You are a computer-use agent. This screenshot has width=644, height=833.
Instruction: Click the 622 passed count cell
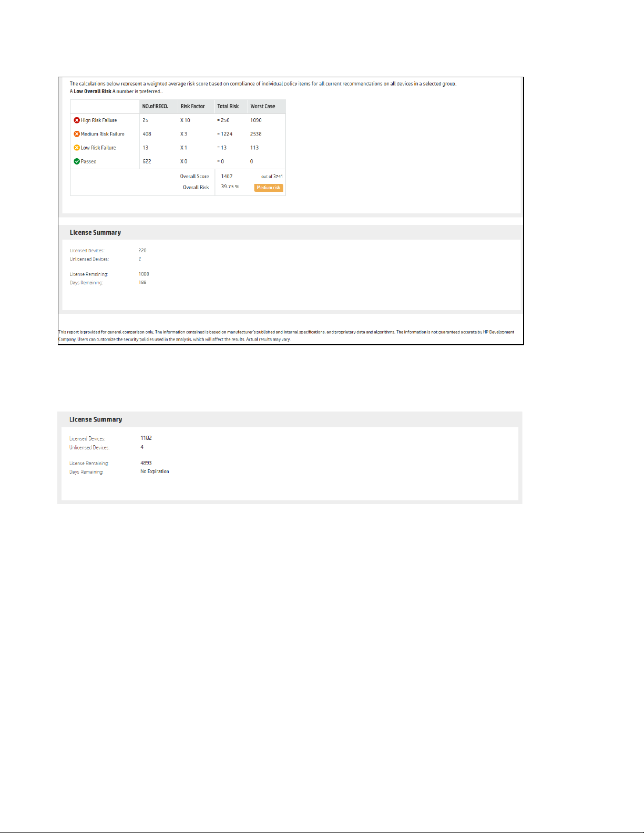click(147, 161)
